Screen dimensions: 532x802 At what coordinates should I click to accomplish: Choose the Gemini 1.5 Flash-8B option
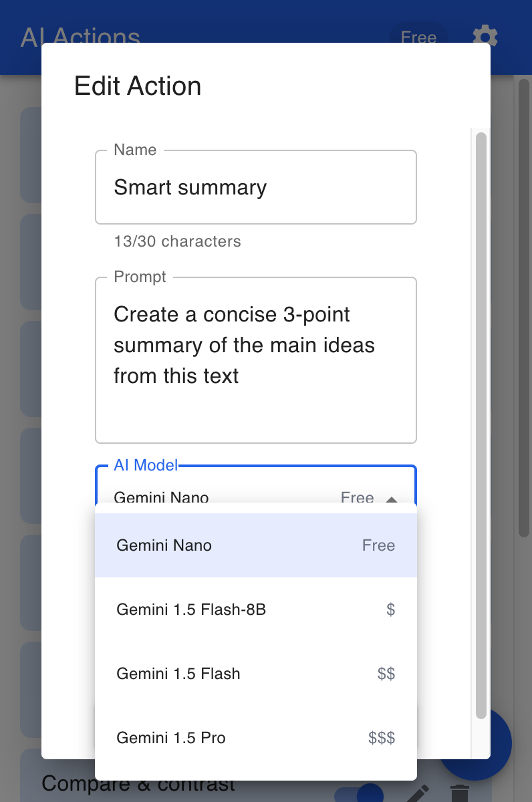(255, 610)
